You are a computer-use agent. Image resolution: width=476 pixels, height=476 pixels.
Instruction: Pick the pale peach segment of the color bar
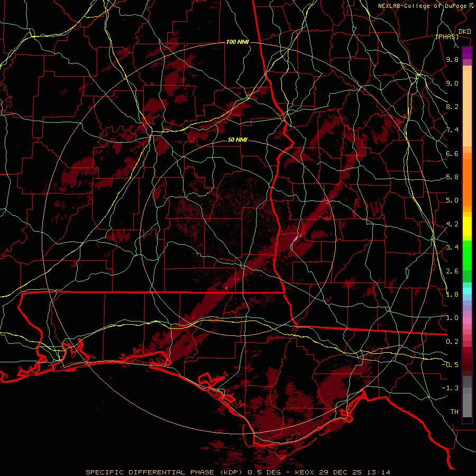tap(467, 109)
